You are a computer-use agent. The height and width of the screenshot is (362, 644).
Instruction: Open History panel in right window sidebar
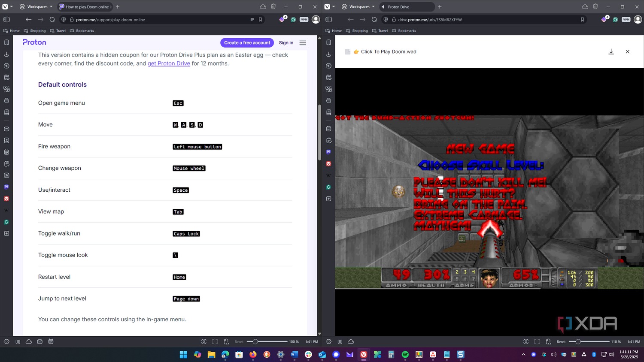(x=328, y=66)
